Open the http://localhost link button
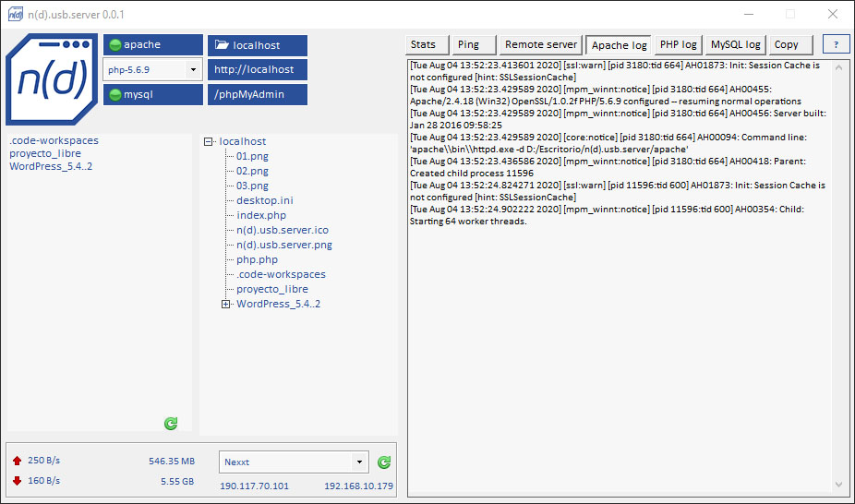 click(258, 70)
